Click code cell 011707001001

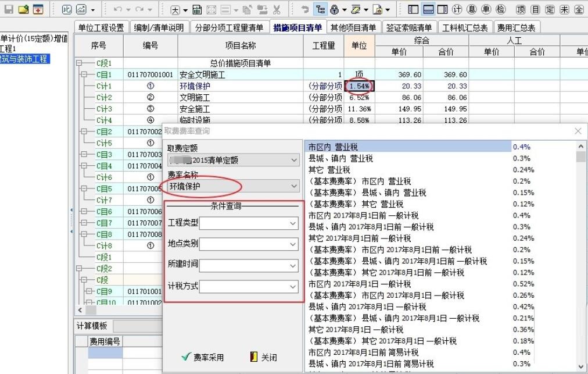point(150,74)
